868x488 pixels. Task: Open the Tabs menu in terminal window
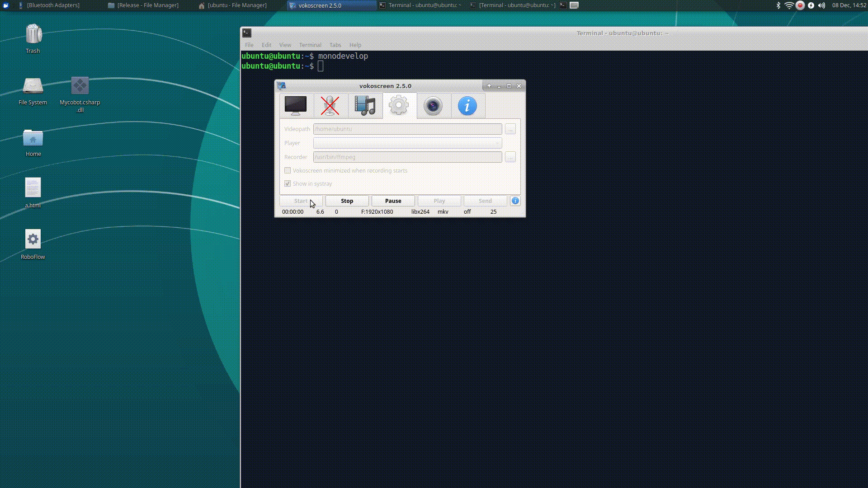pos(335,45)
